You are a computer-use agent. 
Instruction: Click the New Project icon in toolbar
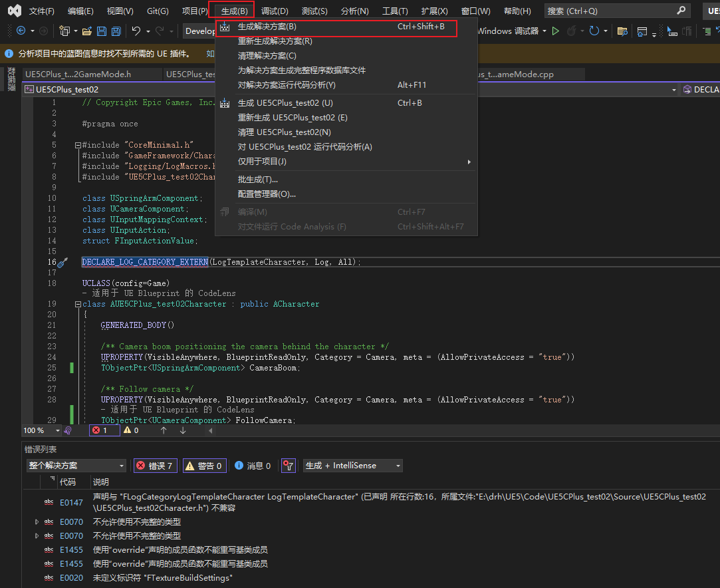[x=64, y=31]
